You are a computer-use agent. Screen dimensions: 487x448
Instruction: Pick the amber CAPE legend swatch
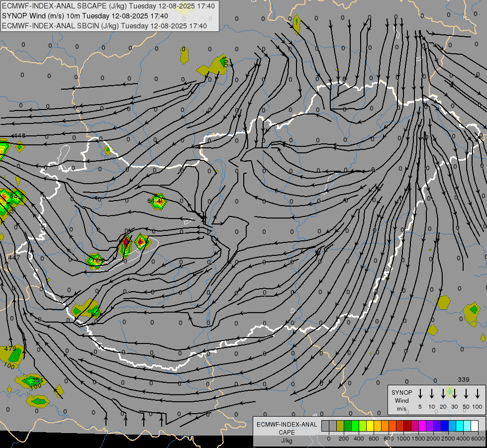click(x=378, y=426)
